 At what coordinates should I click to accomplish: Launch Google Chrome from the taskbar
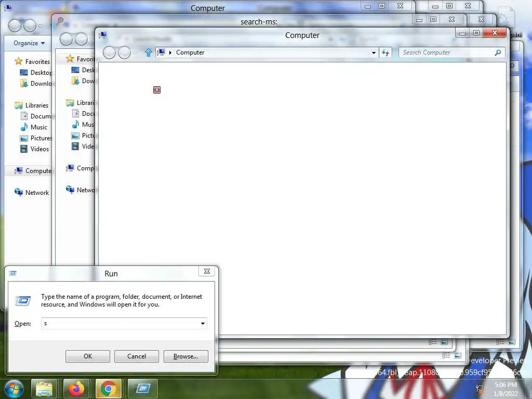click(x=108, y=389)
